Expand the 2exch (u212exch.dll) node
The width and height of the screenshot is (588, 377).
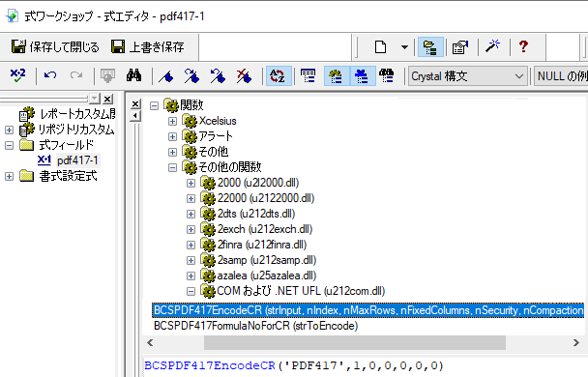click(191, 229)
